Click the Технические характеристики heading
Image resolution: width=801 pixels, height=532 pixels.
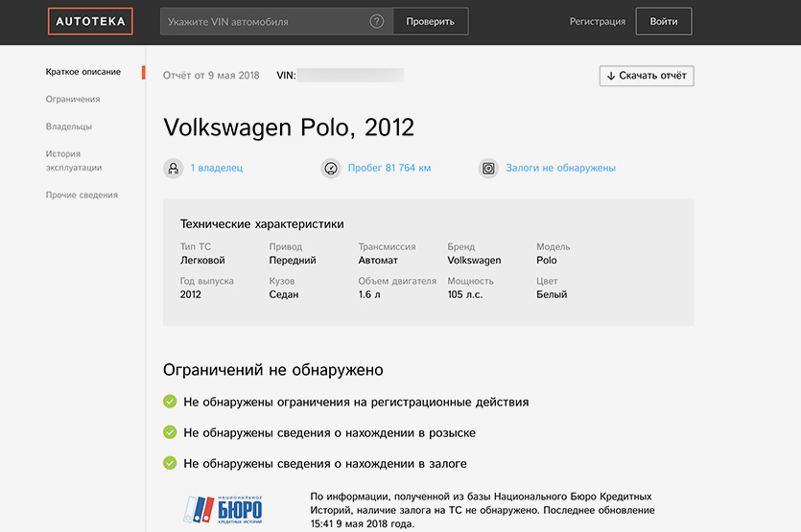[x=262, y=224]
